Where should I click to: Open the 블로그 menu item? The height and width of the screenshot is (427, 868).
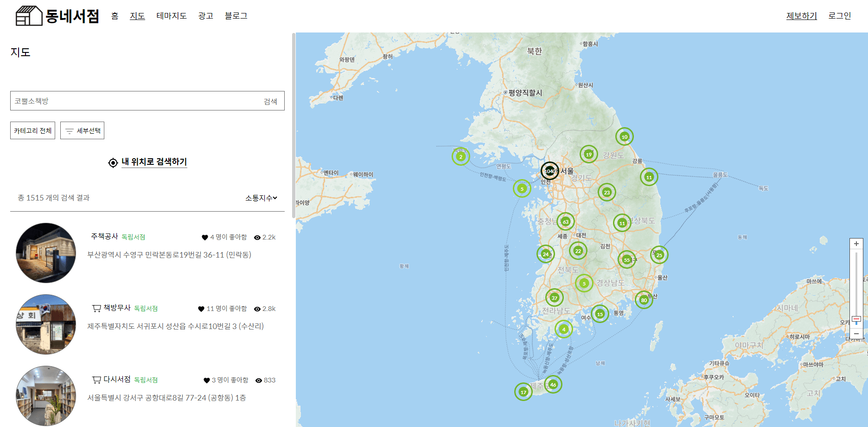coord(237,15)
